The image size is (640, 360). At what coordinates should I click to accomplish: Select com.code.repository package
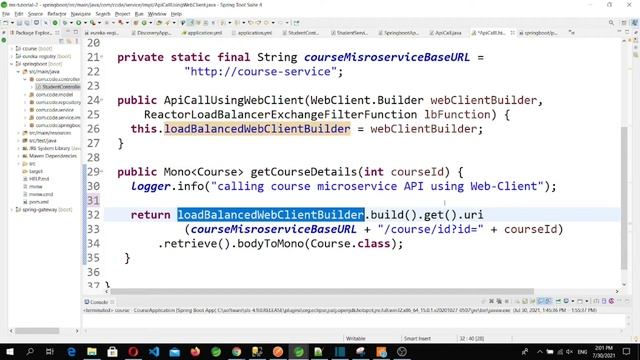tap(55, 102)
